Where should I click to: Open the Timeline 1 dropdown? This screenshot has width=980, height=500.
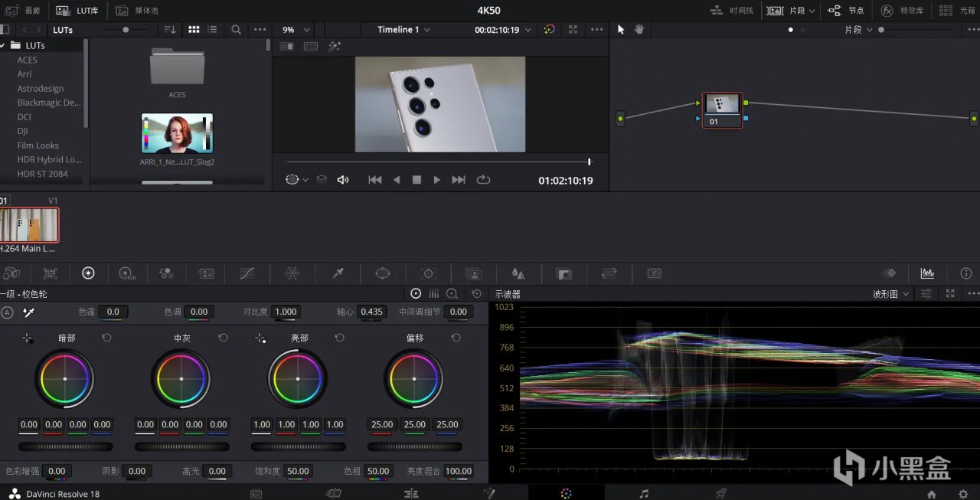[x=403, y=30]
